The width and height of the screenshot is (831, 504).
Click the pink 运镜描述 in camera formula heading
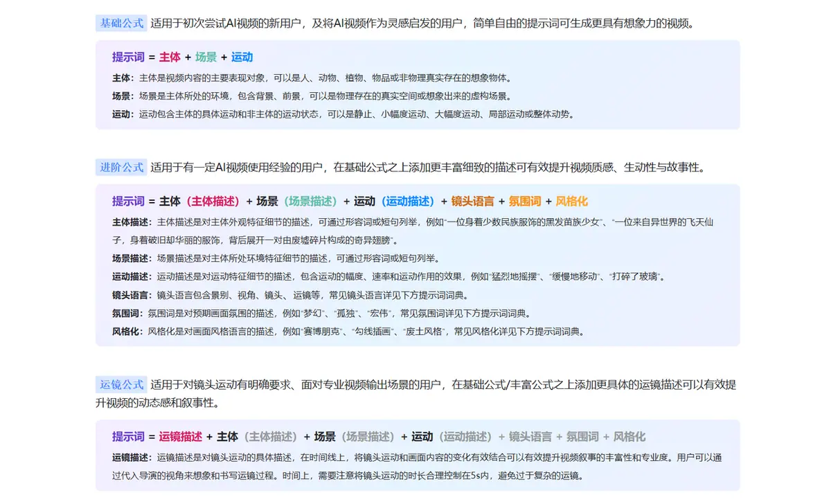(181, 437)
